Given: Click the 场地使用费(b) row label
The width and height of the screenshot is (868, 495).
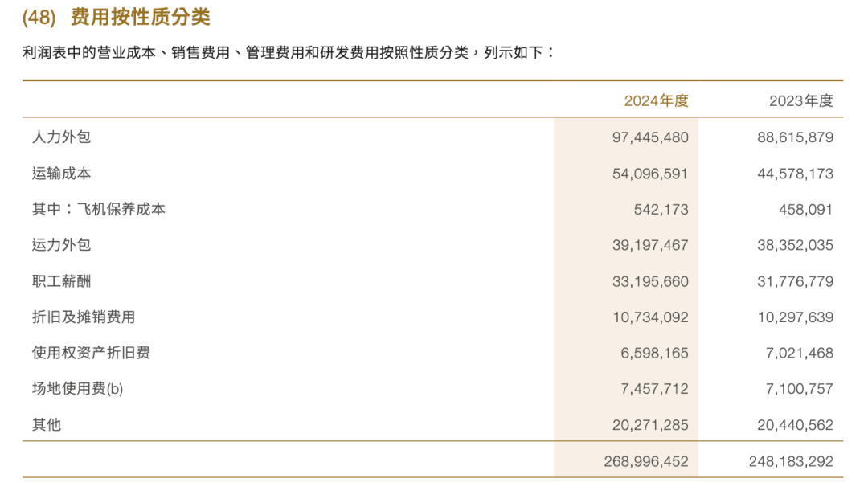Looking at the screenshot, I should point(78,389).
